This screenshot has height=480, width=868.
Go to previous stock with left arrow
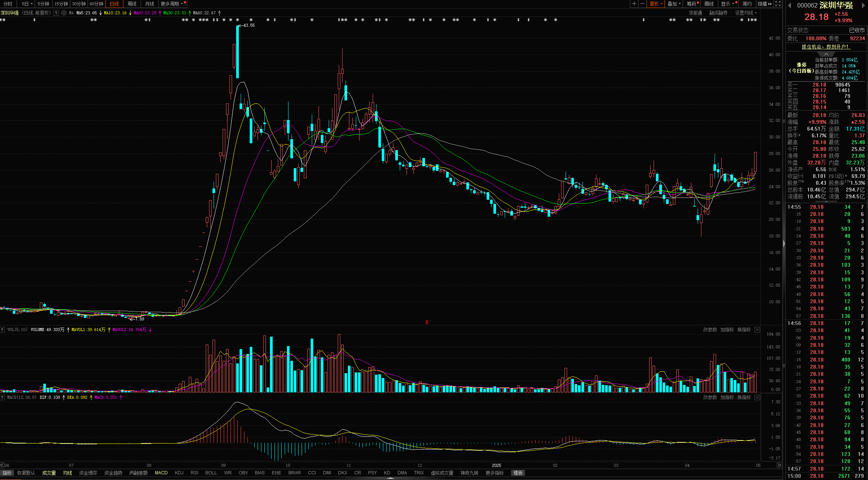(x=789, y=5)
